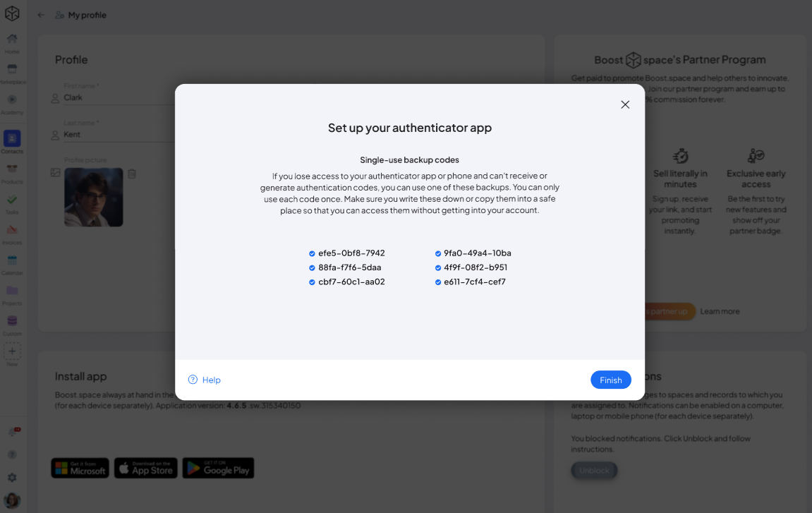Open the Tasks checkmark icon
This screenshot has width=812, height=513.
pyautogui.click(x=12, y=200)
